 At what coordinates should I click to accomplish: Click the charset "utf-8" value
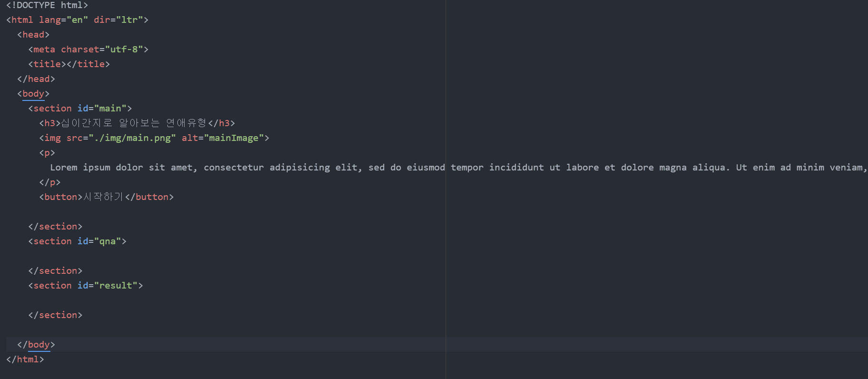(124, 50)
